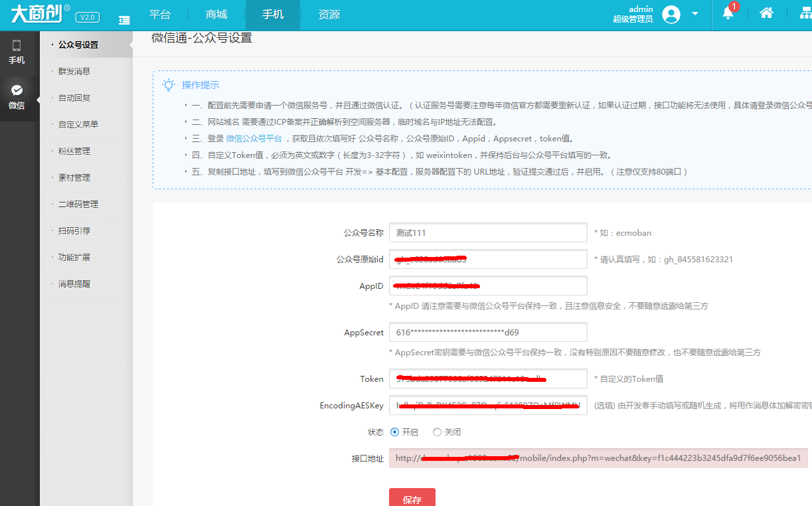The height and width of the screenshot is (506, 812).
Task: Click the lightbulb 操作提示 icon
Action: tap(169, 84)
